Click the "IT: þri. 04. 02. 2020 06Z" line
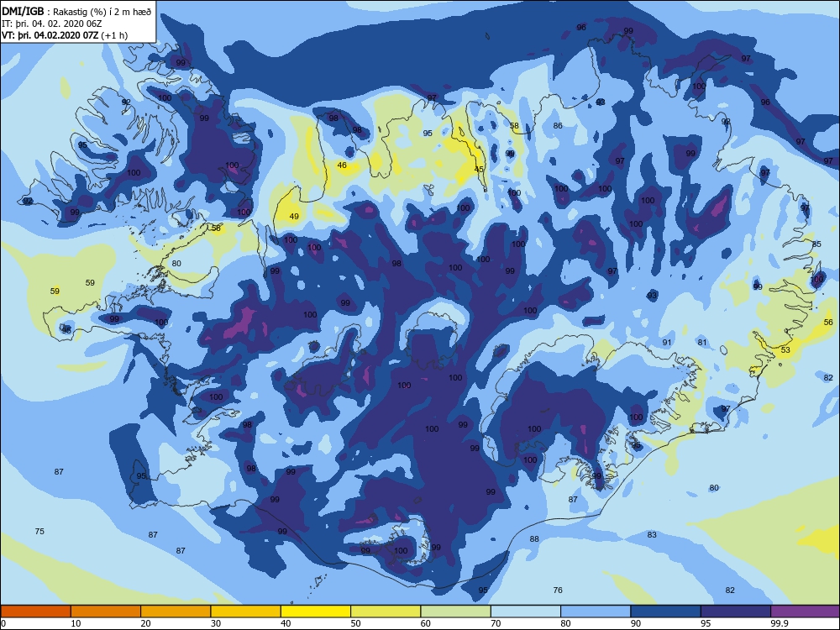Image resolution: width=840 pixels, height=630 pixels. click(52, 24)
